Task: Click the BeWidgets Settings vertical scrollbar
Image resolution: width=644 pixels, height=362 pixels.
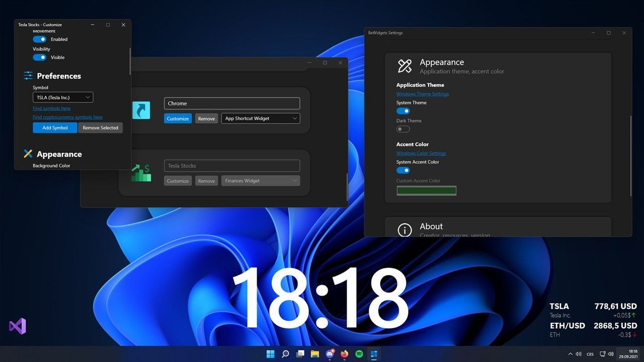Action: point(630,156)
